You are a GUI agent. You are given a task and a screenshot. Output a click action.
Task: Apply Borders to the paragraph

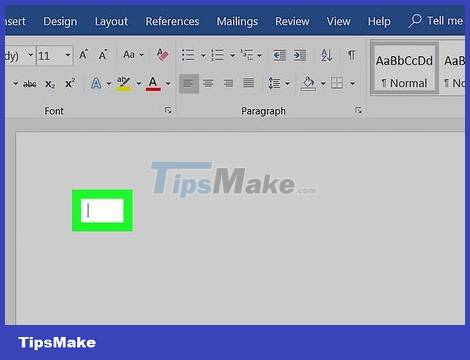(x=337, y=83)
